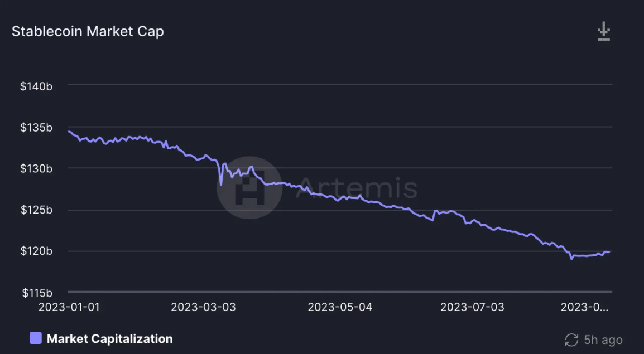Toggle the Market Capitalization legend series

pos(101,339)
